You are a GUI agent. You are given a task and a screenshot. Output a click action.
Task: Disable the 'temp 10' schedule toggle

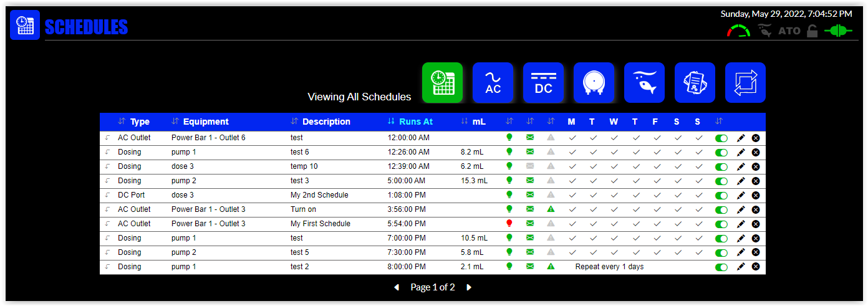point(721,166)
